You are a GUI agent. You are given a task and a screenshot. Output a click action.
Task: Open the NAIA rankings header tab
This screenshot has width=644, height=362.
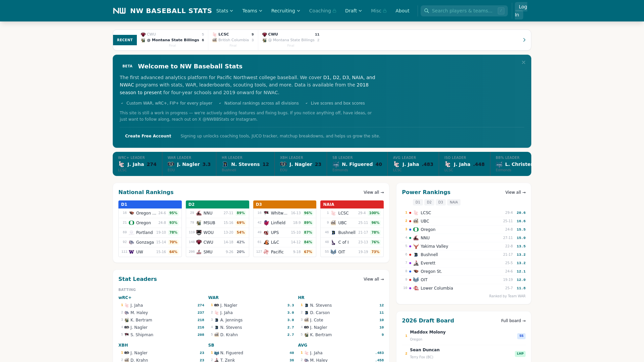point(352,204)
